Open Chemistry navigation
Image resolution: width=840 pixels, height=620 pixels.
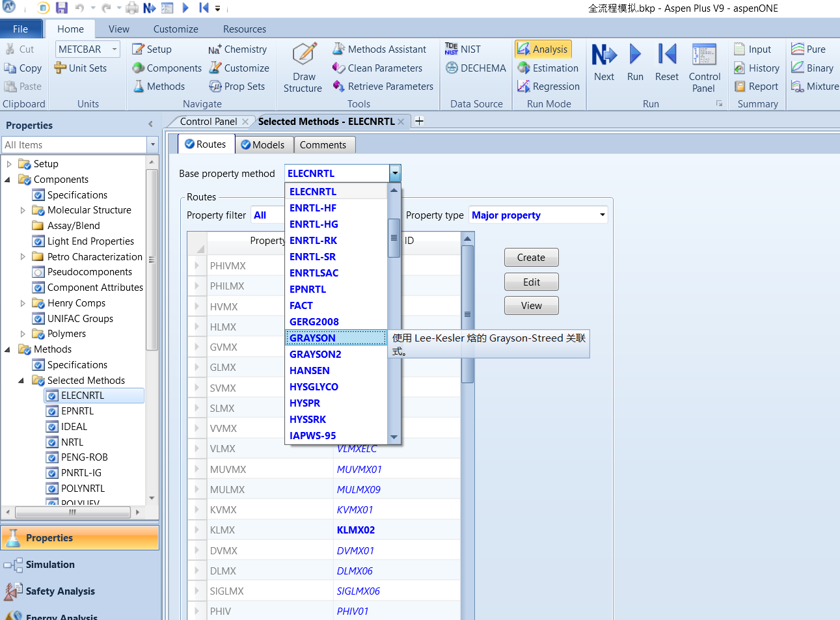[x=237, y=49]
